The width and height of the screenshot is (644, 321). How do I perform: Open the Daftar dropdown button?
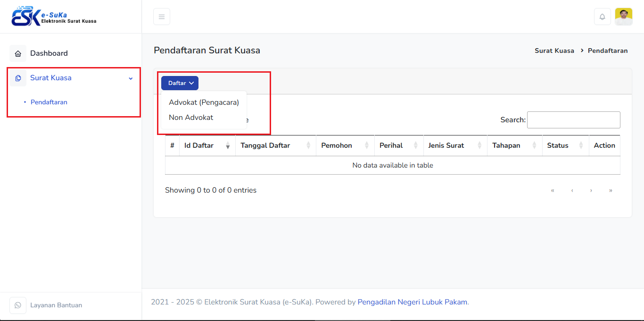pyautogui.click(x=180, y=83)
